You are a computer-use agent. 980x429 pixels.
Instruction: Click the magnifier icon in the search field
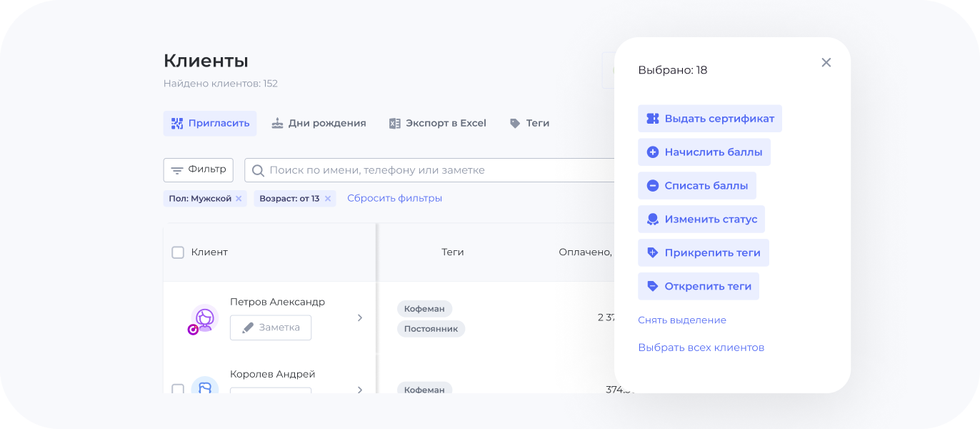tap(258, 170)
